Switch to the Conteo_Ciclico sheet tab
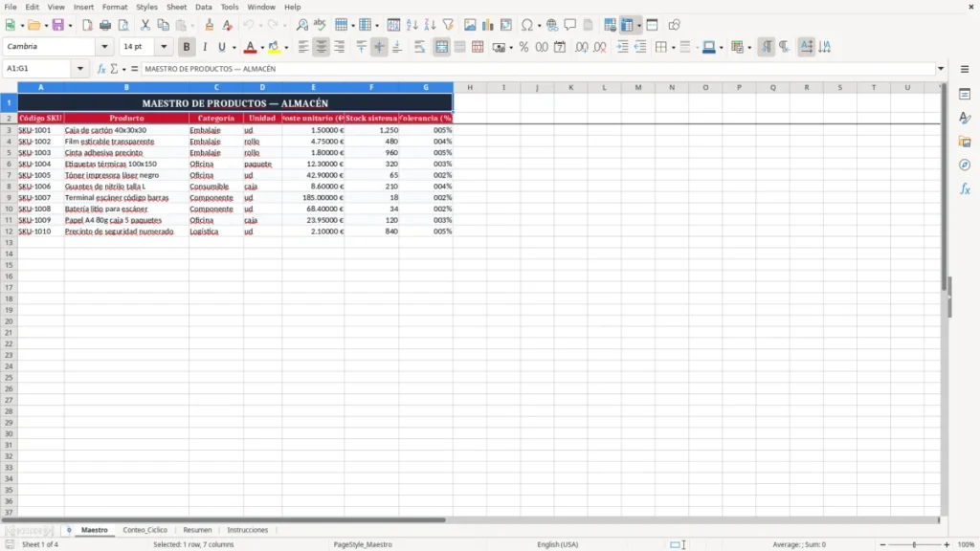 (145, 530)
